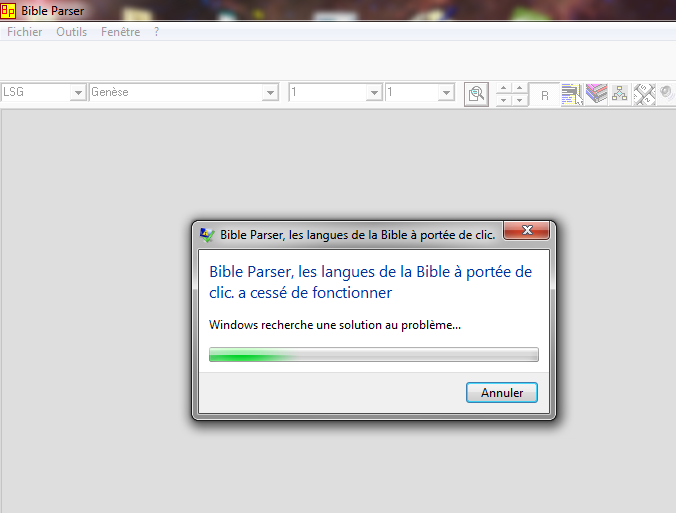Click the green progress bar

374,354
